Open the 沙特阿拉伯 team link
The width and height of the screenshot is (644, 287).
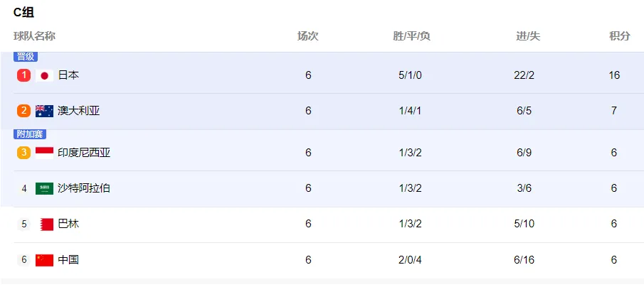click(x=84, y=188)
